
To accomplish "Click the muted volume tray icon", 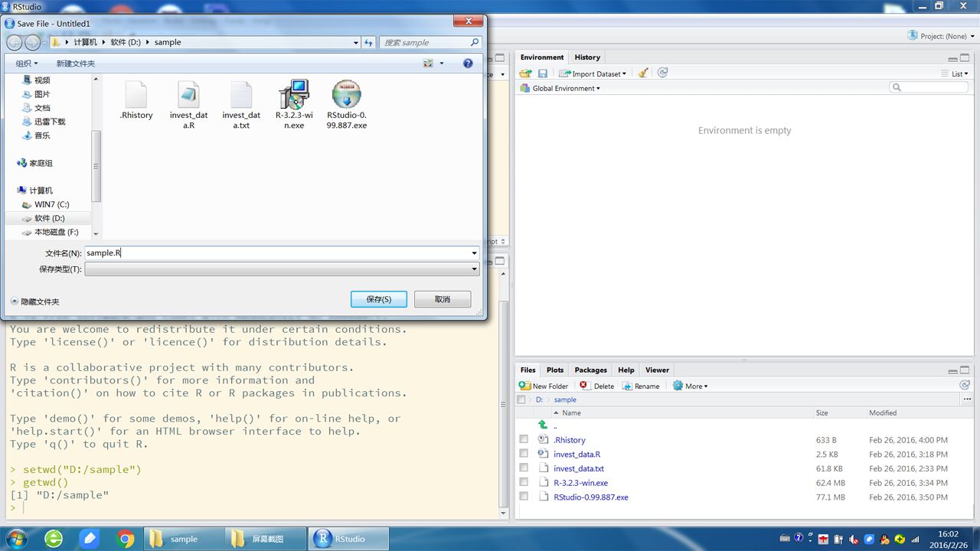I will coord(854,539).
